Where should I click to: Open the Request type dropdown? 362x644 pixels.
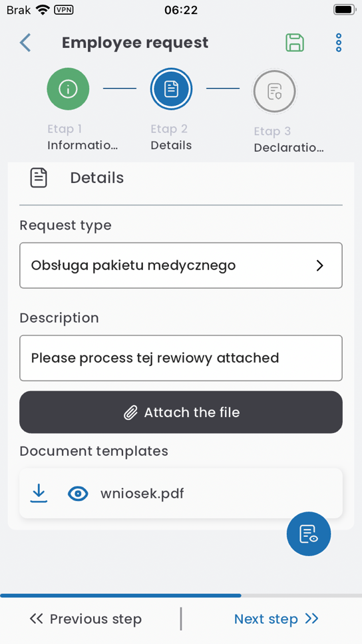181,265
